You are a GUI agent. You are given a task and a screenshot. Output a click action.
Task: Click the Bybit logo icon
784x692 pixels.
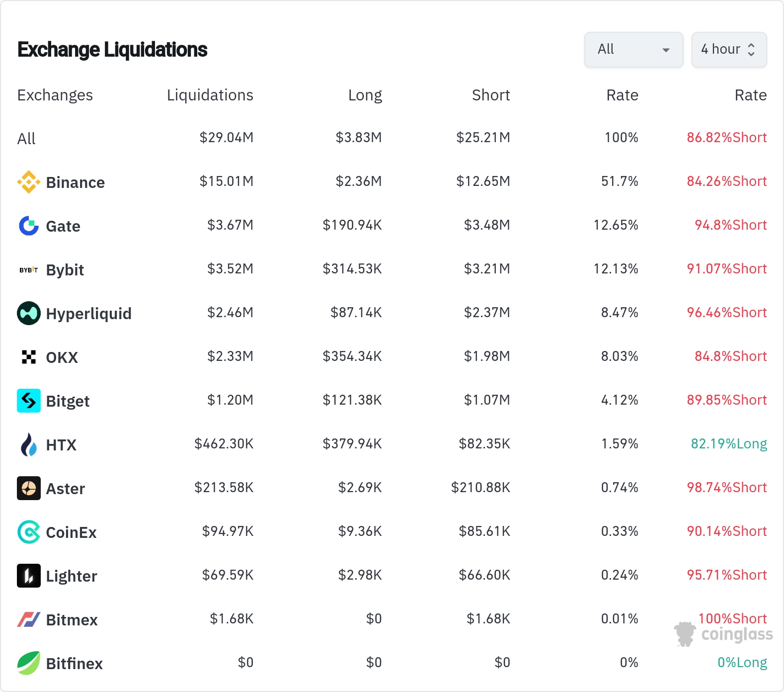point(29,269)
